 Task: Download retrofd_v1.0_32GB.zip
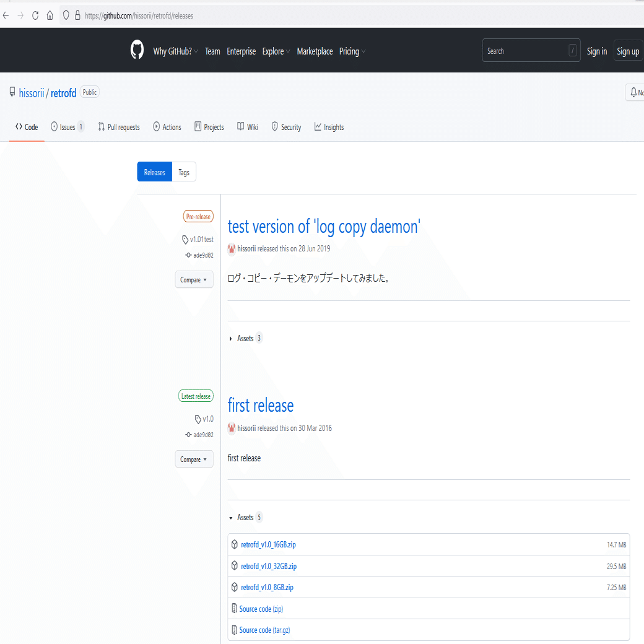tap(269, 566)
